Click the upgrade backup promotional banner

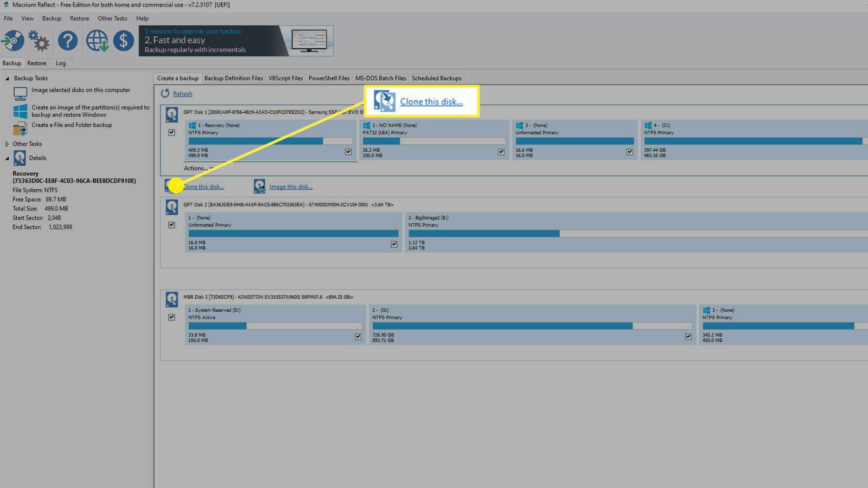236,41
